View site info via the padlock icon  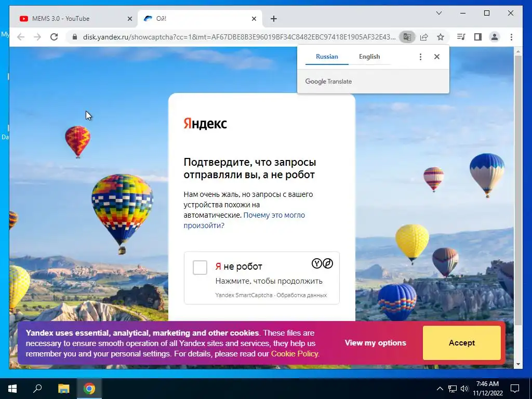pyautogui.click(x=75, y=37)
